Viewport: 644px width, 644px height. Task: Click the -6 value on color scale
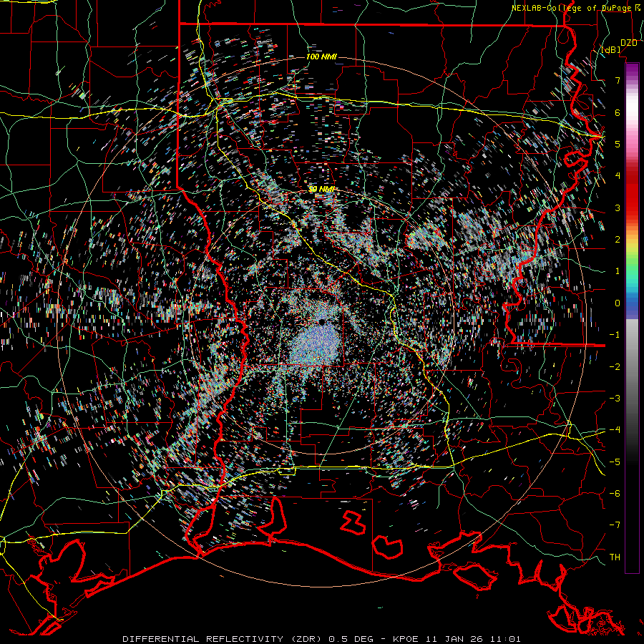[x=615, y=494]
